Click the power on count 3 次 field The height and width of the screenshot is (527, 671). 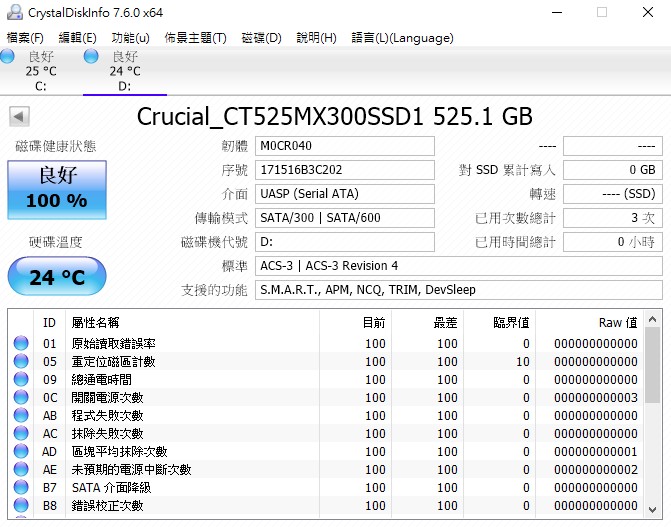(x=613, y=218)
